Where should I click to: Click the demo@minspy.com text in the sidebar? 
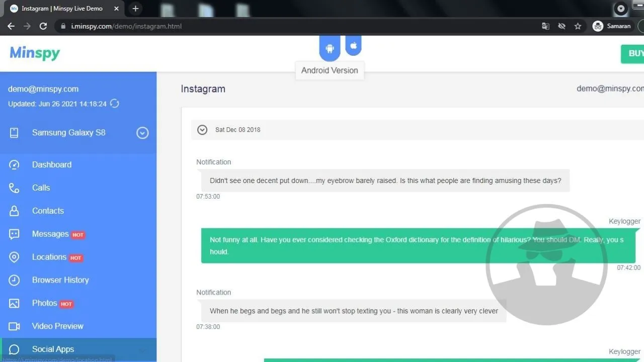click(43, 89)
